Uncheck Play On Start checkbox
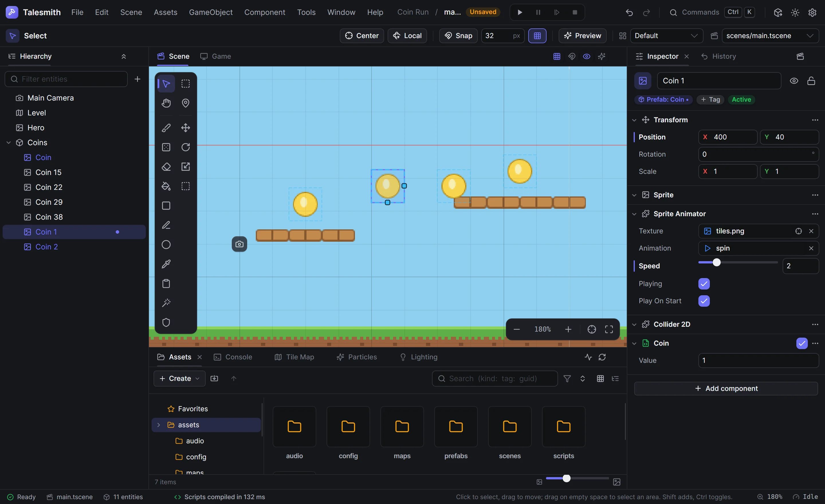 pyautogui.click(x=704, y=301)
